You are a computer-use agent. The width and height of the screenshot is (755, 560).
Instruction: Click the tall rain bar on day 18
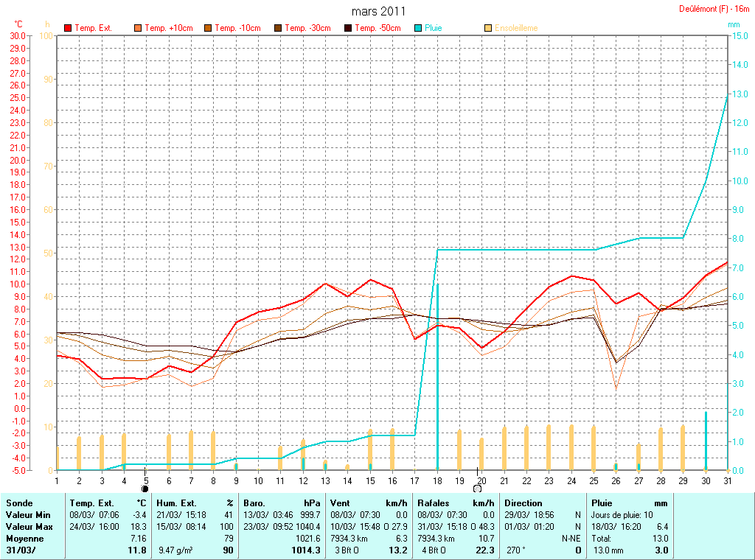437,376
